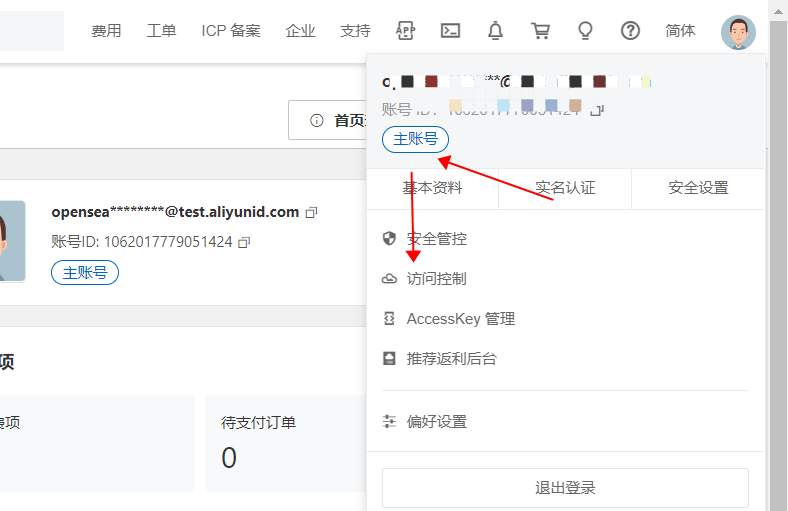Click 主账号 badge in dropdown panel

415,139
